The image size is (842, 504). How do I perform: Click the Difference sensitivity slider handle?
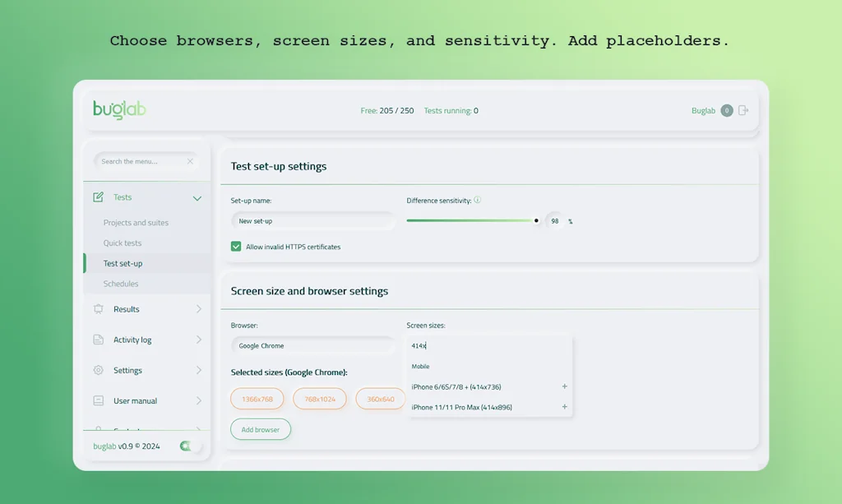[x=537, y=220]
